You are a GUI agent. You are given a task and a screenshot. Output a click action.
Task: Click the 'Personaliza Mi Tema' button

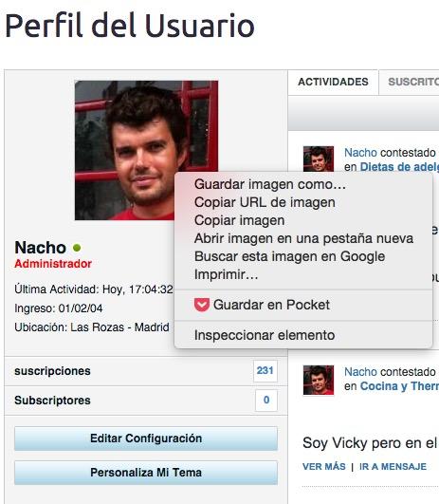tap(146, 473)
